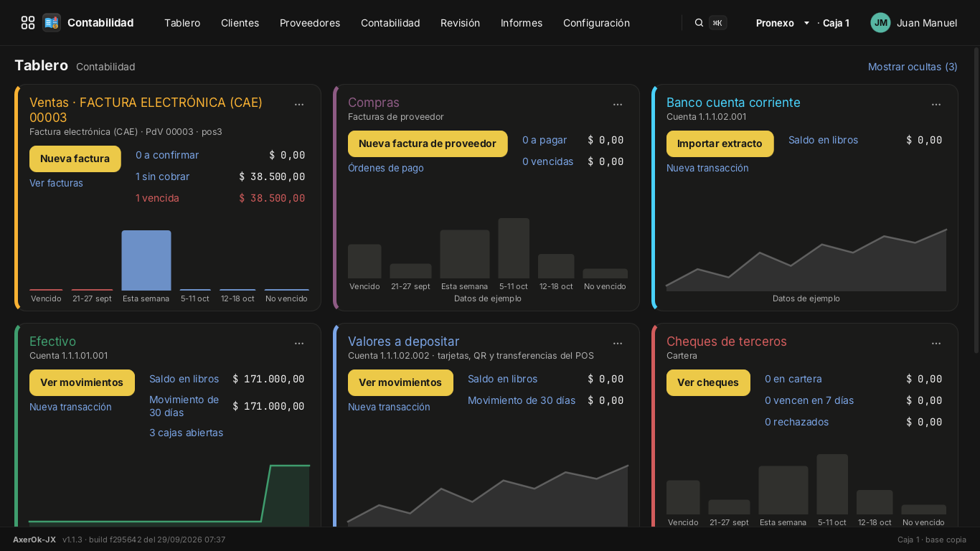Click the Nueva factura button
This screenshot has height=551, width=980.
click(x=75, y=159)
